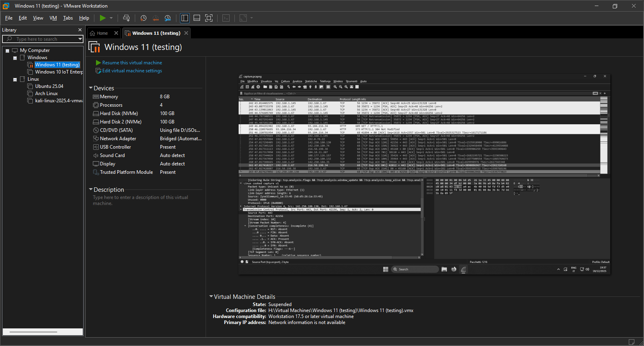Take a snapshot of this virtual machine

click(x=144, y=18)
